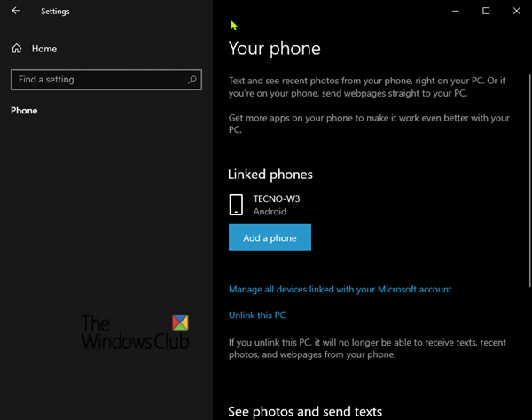Click the Android label under TECNO-W3

270,212
